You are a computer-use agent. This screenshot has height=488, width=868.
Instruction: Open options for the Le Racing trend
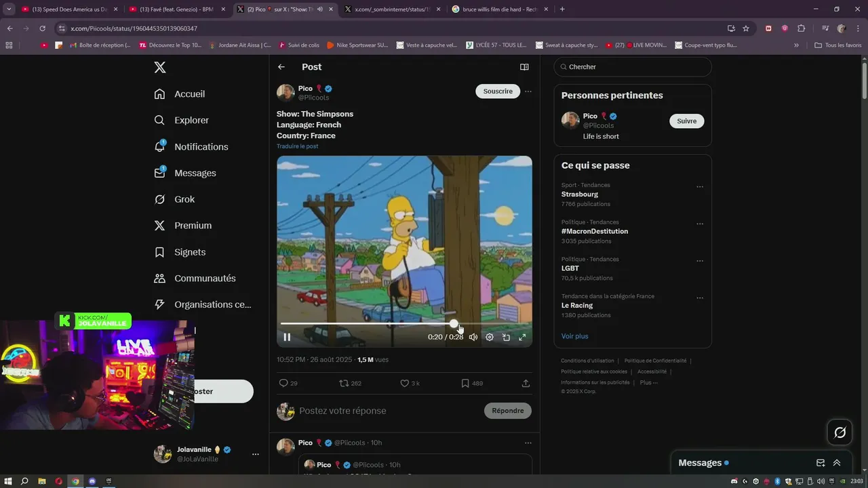pyautogui.click(x=700, y=298)
